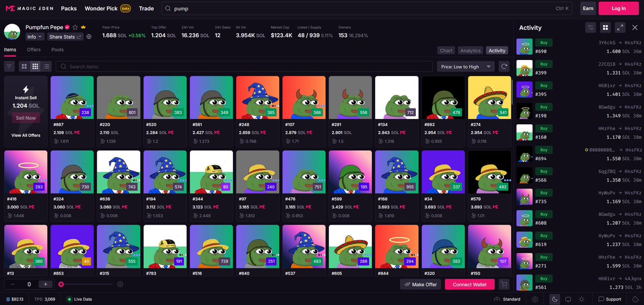
Task: Click the Connect Wallet button
Action: point(470,285)
